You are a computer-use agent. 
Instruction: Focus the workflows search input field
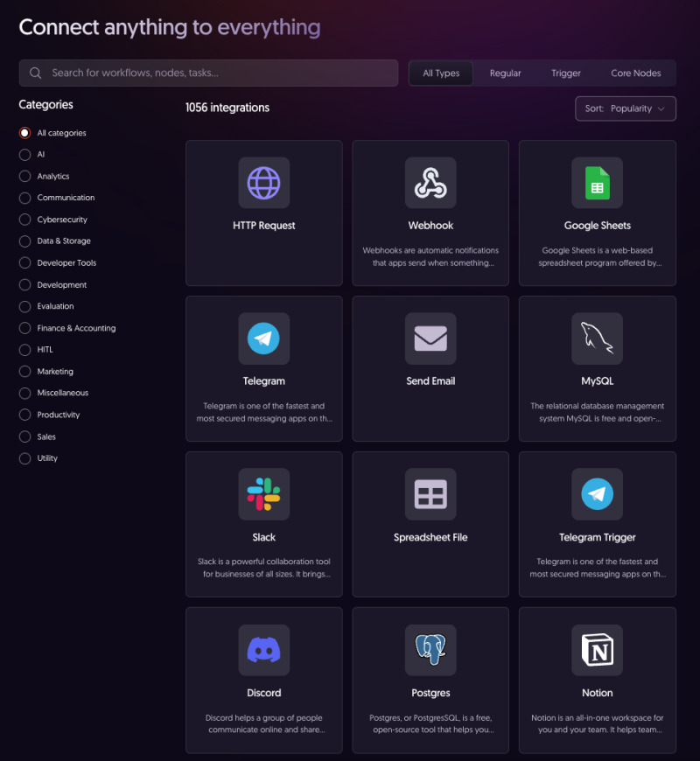219,73
